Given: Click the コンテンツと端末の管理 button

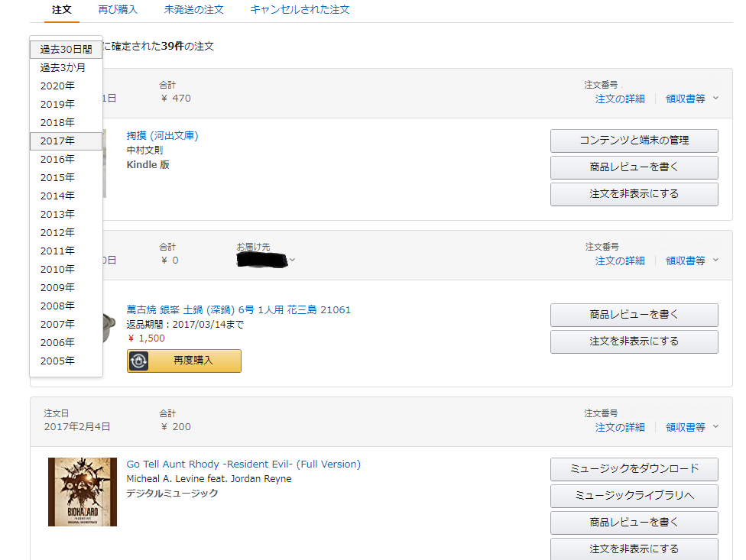Looking at the screenshot, I should [x=634, y=141].
